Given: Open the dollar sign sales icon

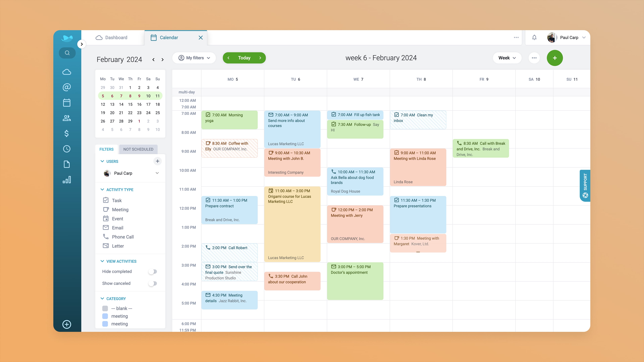Looking at the screenshot, I should pyautogui.click(x=67, y=133).
